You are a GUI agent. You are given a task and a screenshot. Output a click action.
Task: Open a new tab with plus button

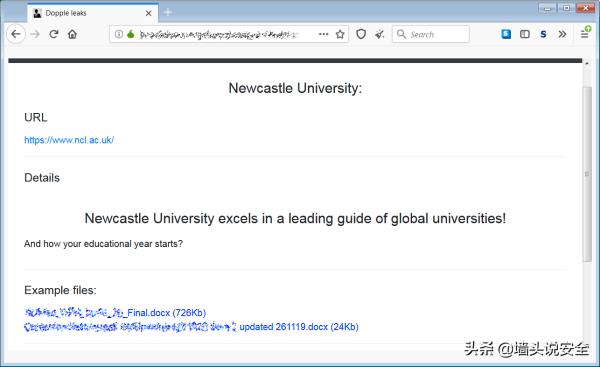(168, 12)
